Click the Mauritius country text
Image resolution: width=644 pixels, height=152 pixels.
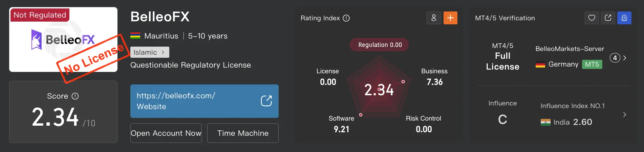pyautogui.click(x=161, y=36)
